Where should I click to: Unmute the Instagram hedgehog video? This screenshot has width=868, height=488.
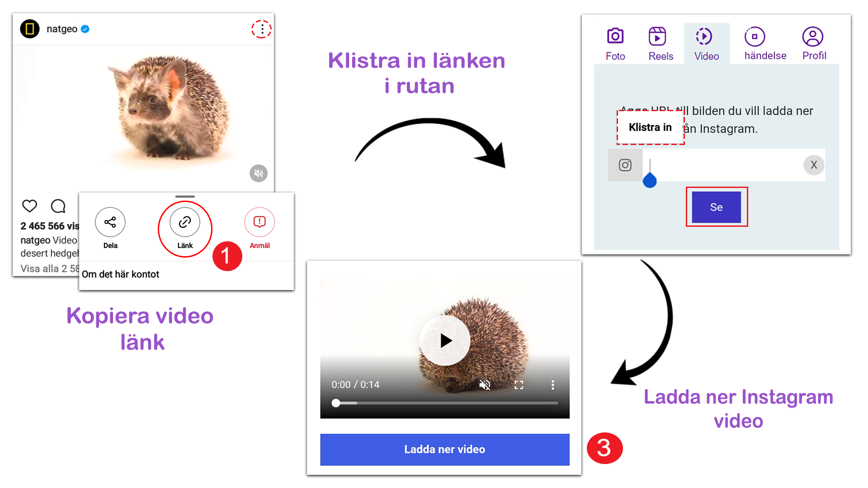pyautogui.click(x=259, y=173)
